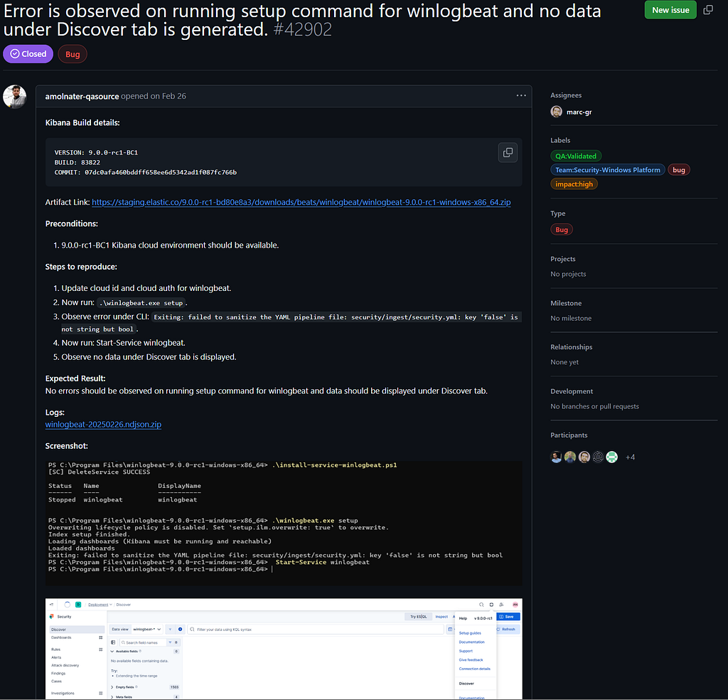
Task: Copy the Kibana build details code block
Action: pyautogui.click(x=508, y=152)
